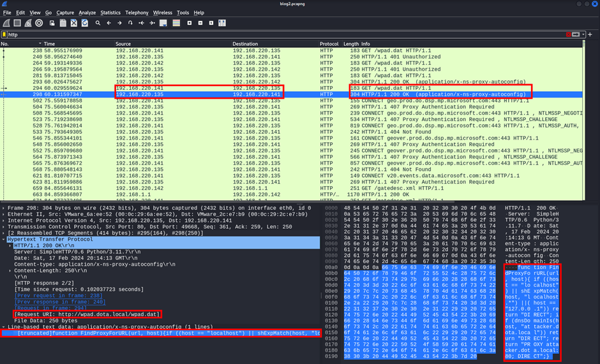Reset text to normal size
Viewport: 600px width, 364px height.
click(x=211, y=23)
